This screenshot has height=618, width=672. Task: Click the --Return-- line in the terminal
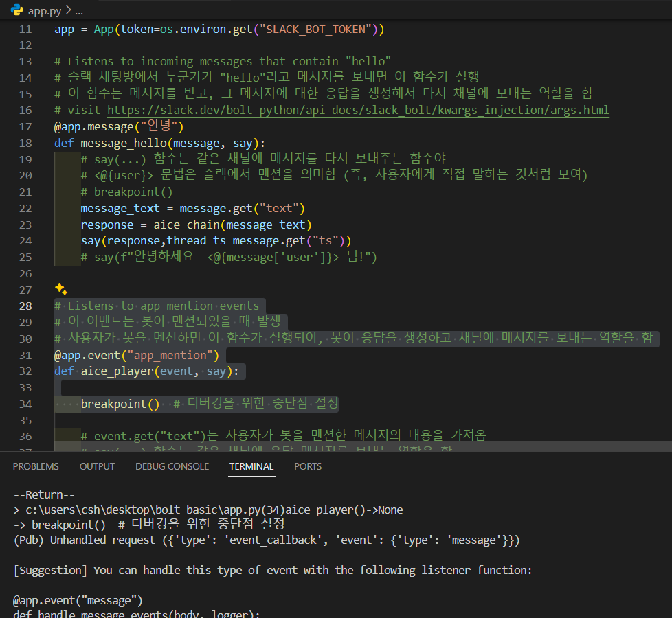44,494
